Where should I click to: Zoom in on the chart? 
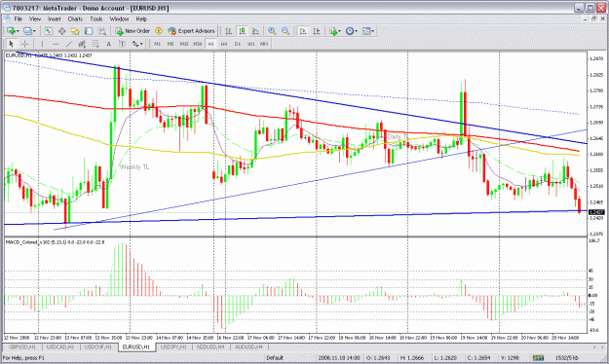[x=272, y=31]
